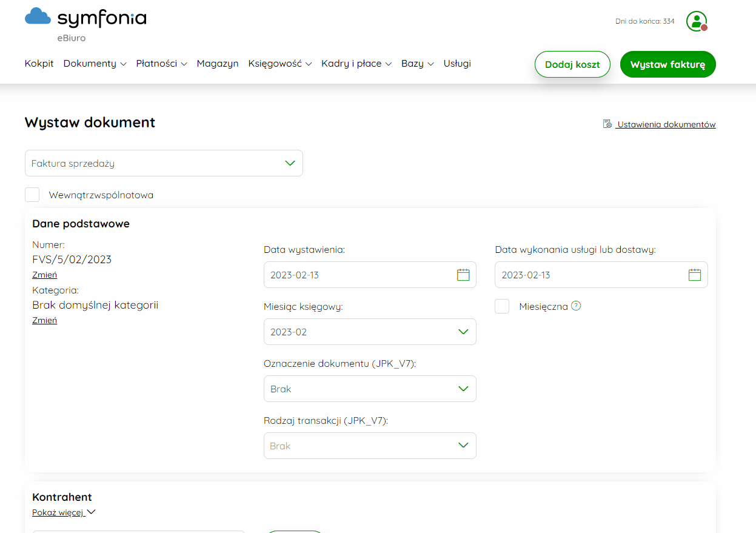Image resolution: width=756 pixels, height=533 pixels.
Task: Click the Dodaj koszt button
Action: (572, 64)
